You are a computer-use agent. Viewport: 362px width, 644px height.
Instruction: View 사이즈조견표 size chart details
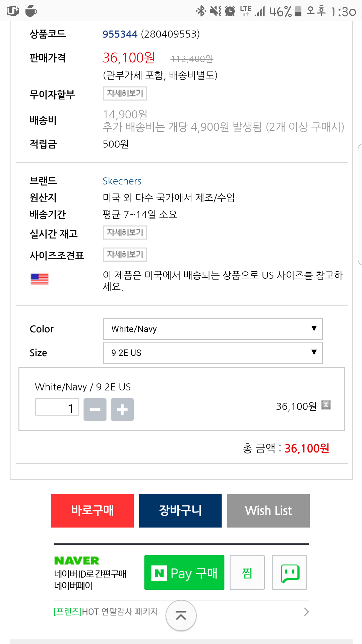pos(125,255)
